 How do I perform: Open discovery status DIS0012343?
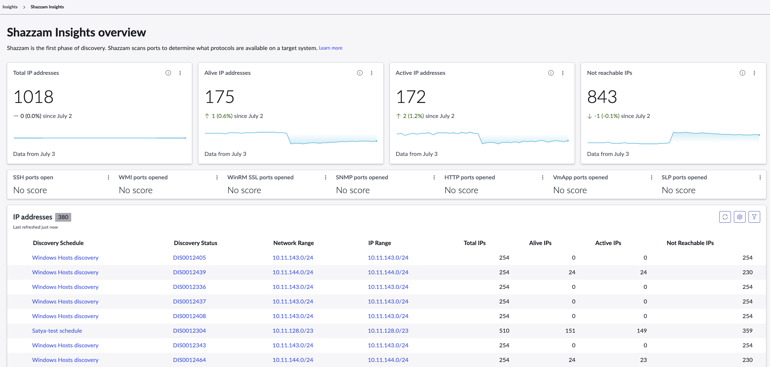[x=190, y=345]
